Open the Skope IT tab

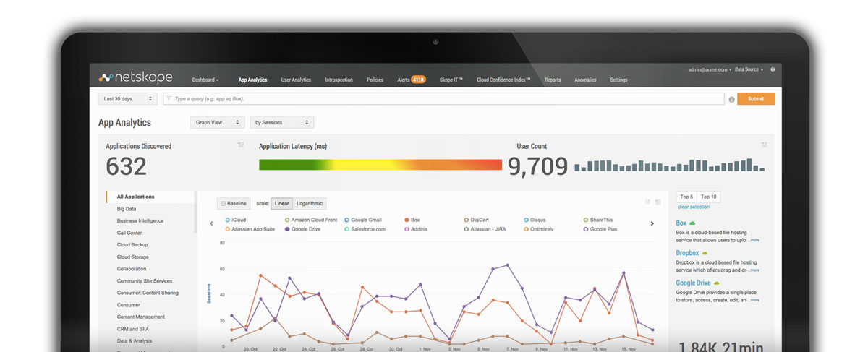451,80
